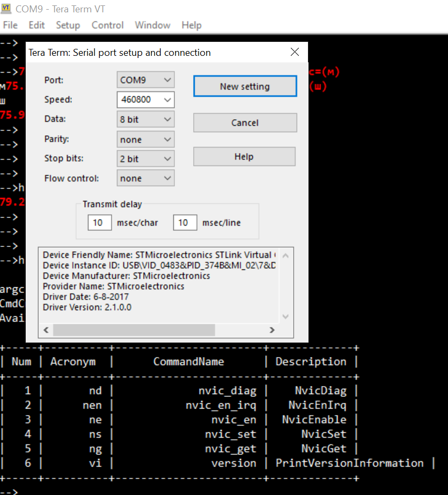The image size is (448, 495).
Task: Open the File menu
Action: click(10, 25)
